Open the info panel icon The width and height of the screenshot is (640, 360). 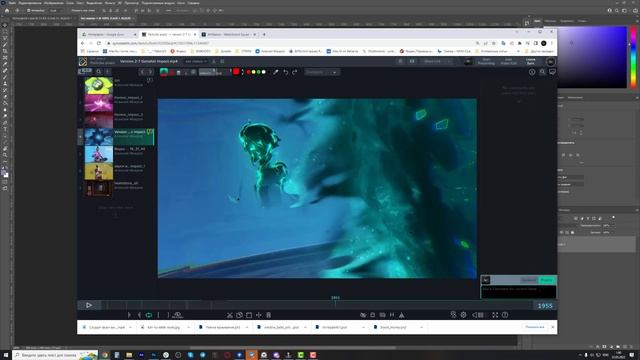[532, 72]
